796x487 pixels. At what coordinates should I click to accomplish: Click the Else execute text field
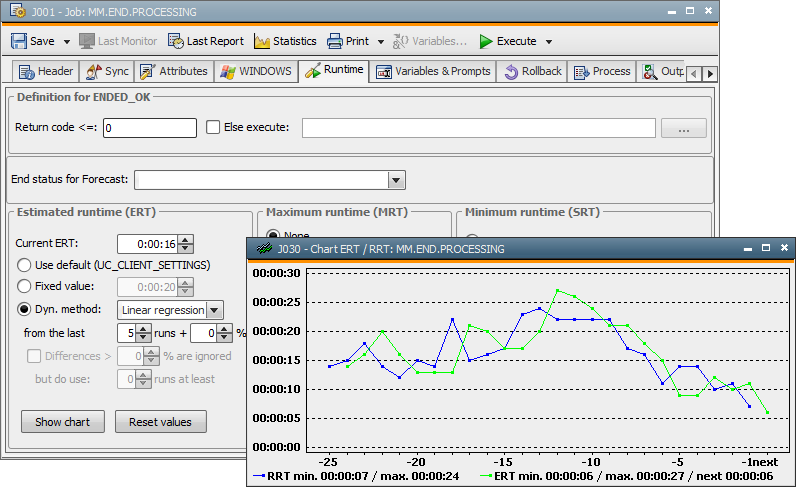[x=479, y=128]
